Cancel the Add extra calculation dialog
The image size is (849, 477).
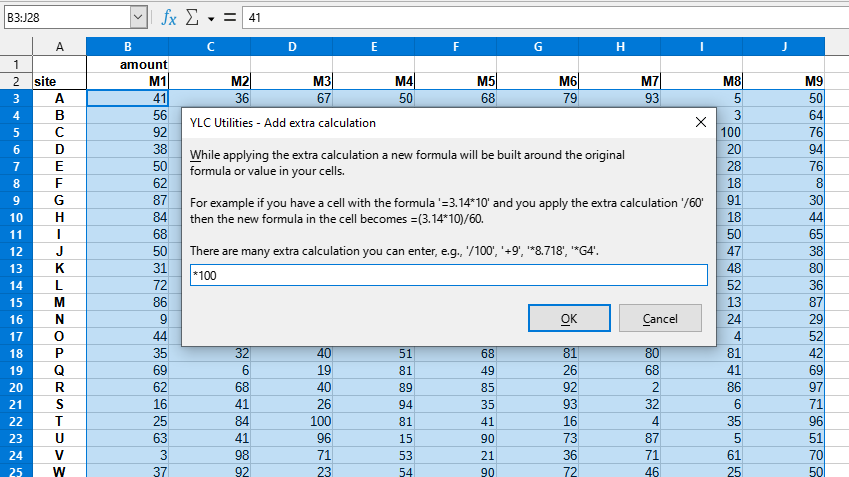coord(660,318)
